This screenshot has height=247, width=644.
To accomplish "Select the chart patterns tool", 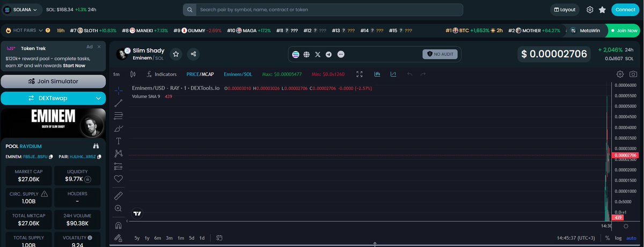I will tap(119, 154).
